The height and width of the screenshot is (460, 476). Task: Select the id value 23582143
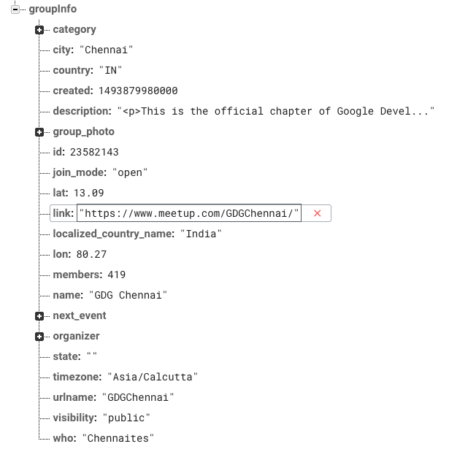click(94, 152)
